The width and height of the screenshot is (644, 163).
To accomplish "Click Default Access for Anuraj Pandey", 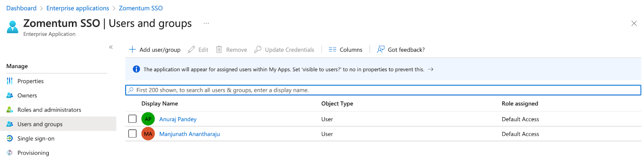I will pos(520,119).
